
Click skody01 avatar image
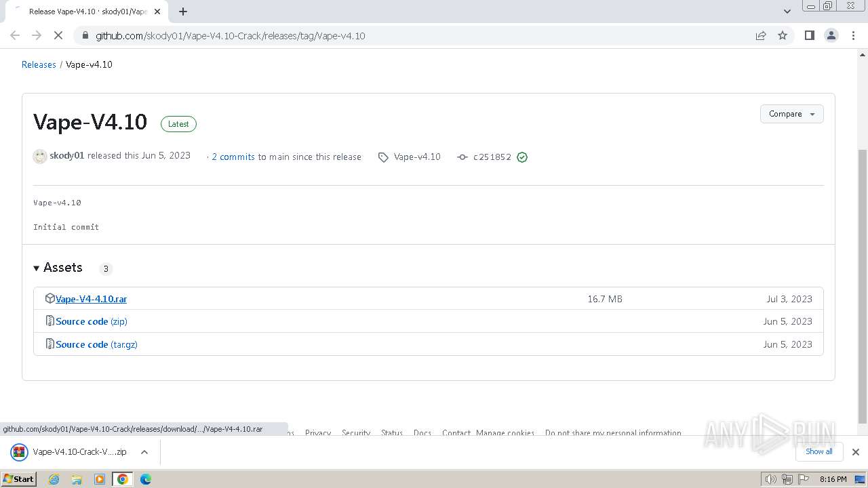pos(40,157)
